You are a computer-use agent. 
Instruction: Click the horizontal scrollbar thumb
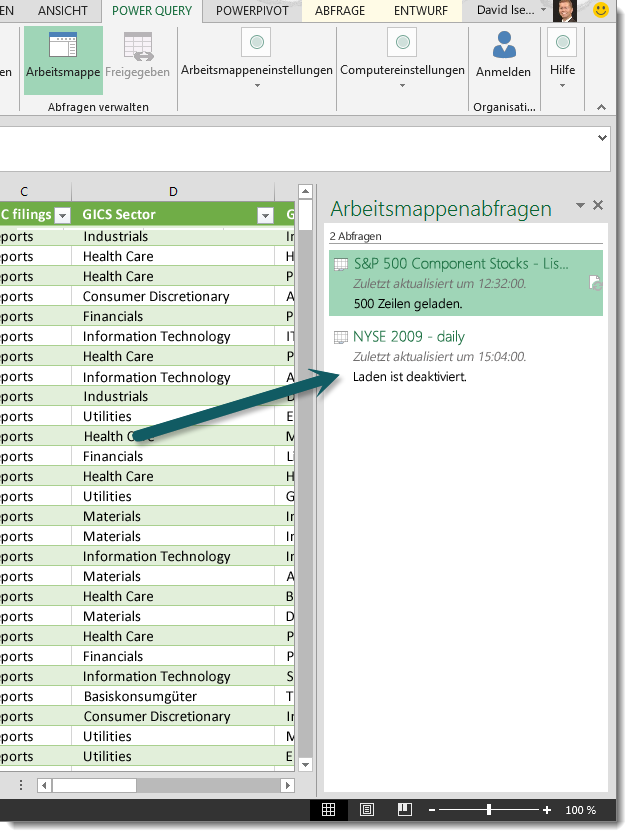click(94, 785)
